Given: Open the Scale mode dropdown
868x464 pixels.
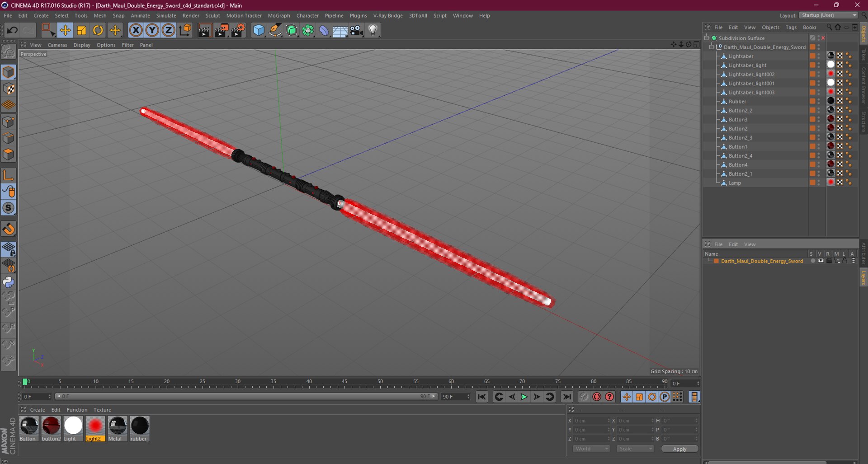Looking at the screenshot, I should (635, 449).
